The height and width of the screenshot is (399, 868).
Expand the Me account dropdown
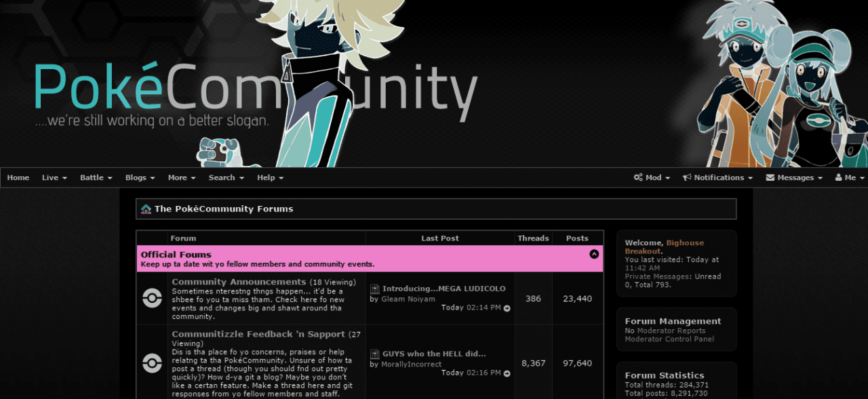click(850, 177)
